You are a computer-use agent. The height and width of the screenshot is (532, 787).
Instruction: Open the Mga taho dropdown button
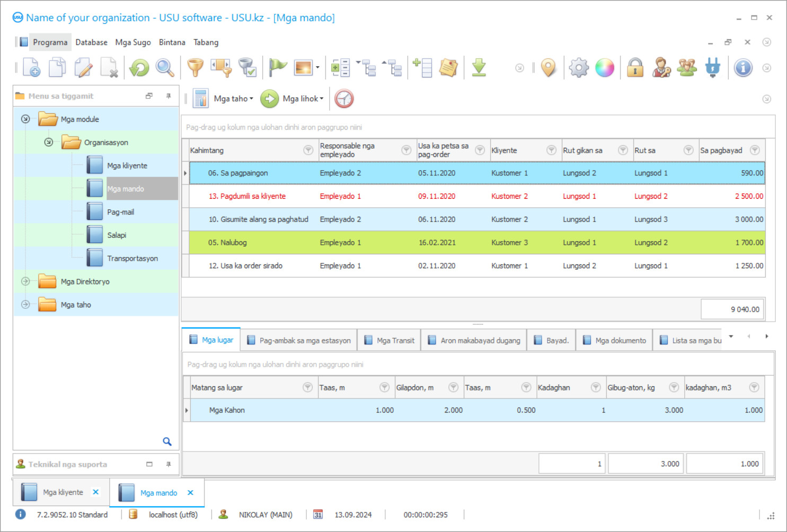tap(233, 99)
